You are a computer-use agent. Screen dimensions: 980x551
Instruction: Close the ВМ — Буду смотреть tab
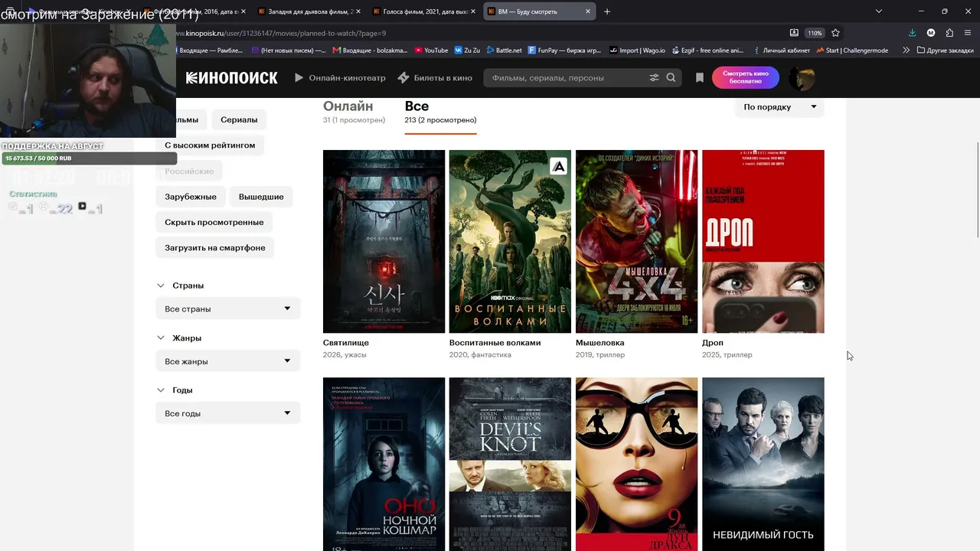588,11
